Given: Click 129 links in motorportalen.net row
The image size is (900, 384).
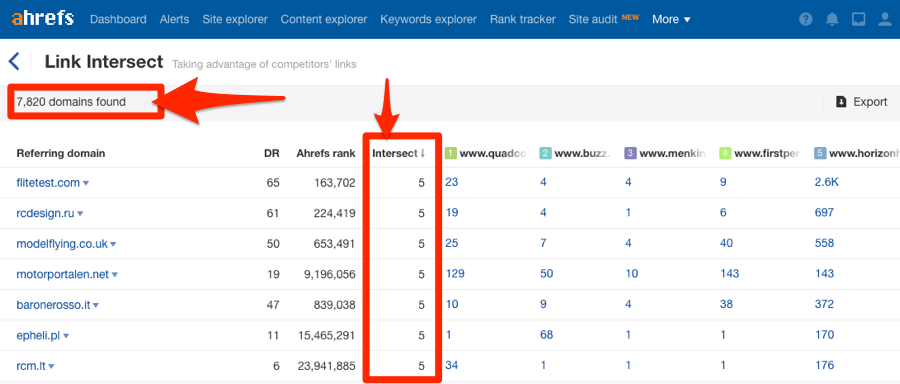Looking at the screenshot, I should coord(455,274).
